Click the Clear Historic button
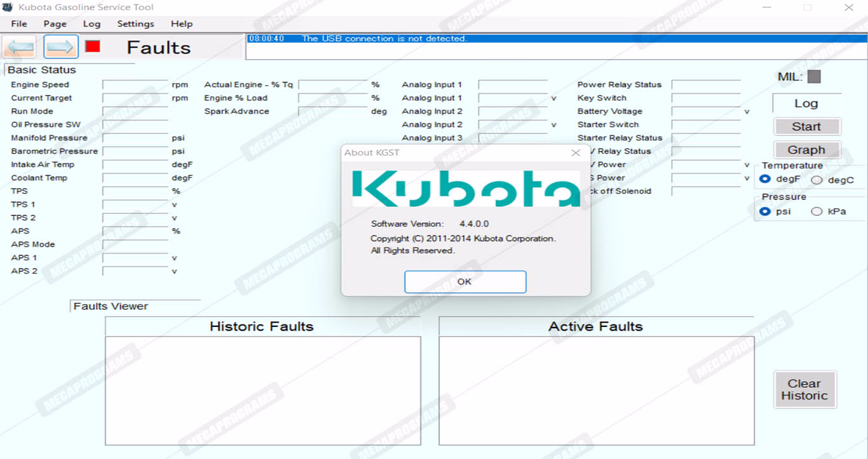 (804, 390)
